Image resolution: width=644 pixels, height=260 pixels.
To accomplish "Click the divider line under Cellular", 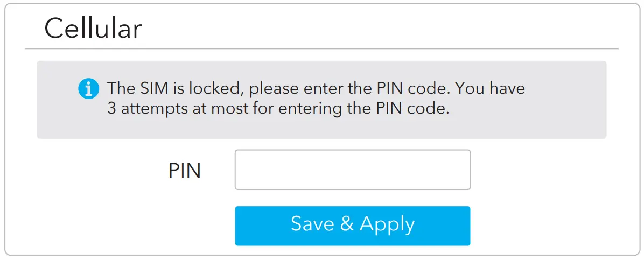I will pos(321,49).
